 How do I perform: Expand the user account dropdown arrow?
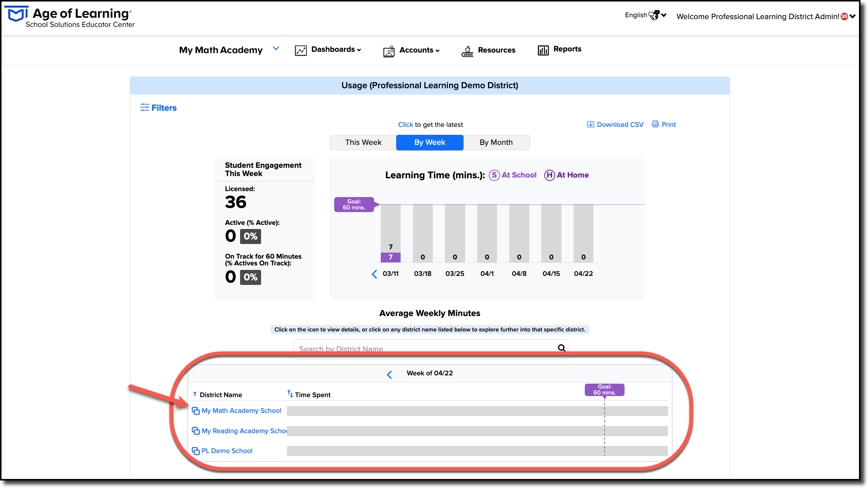pos(853,17)
